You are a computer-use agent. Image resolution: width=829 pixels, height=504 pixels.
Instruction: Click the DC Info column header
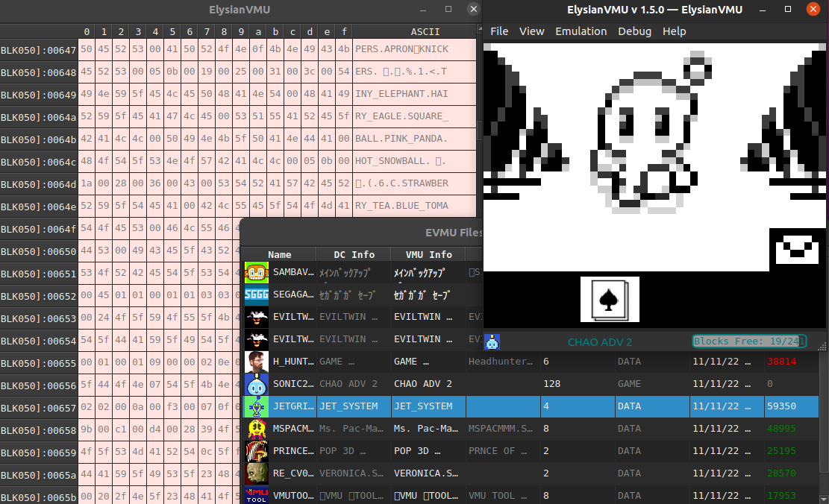354,254
